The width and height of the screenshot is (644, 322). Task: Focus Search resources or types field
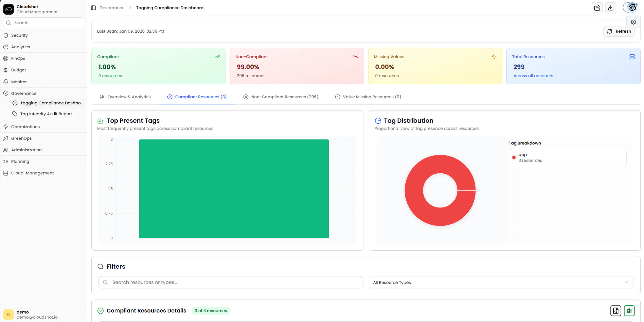[x=231, y=282]
